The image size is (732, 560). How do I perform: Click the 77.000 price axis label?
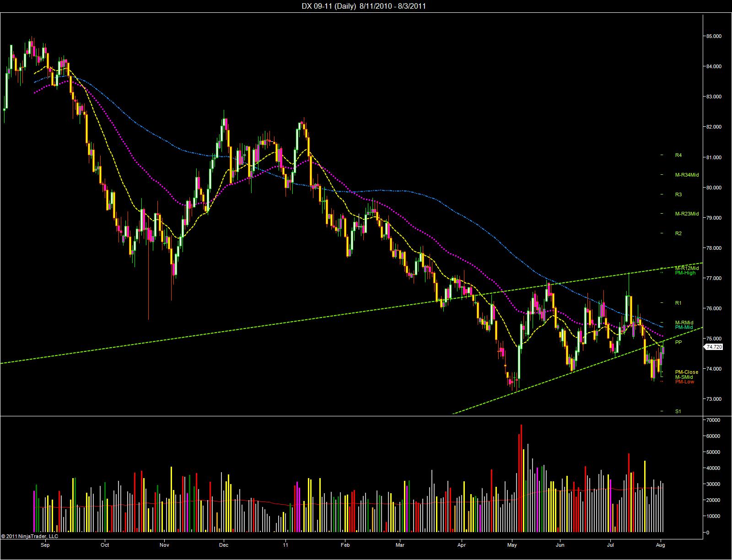tap(714, 278)
